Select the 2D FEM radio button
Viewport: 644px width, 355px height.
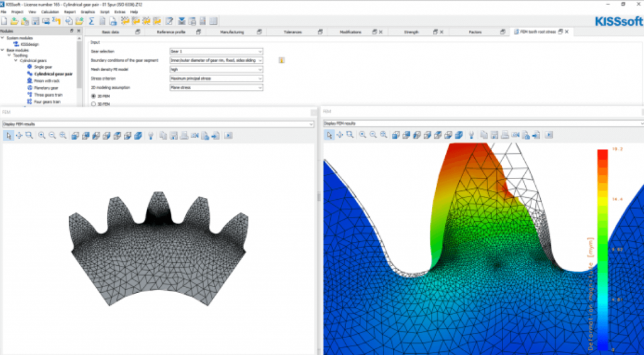click(93, 96)
